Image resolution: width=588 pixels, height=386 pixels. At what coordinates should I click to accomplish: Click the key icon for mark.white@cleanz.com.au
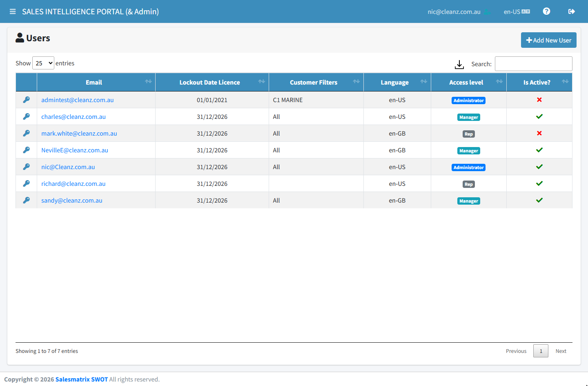(27, 133)
